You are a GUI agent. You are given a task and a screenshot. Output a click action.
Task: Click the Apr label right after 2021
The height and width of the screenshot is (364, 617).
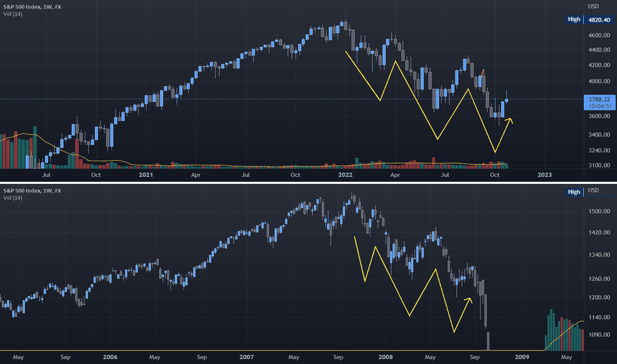pos(195,175)
